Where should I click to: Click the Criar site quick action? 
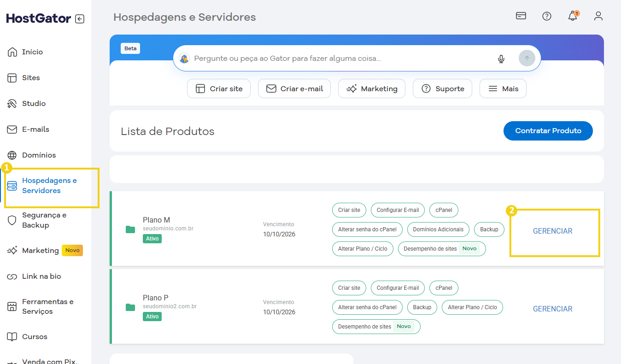219,88
